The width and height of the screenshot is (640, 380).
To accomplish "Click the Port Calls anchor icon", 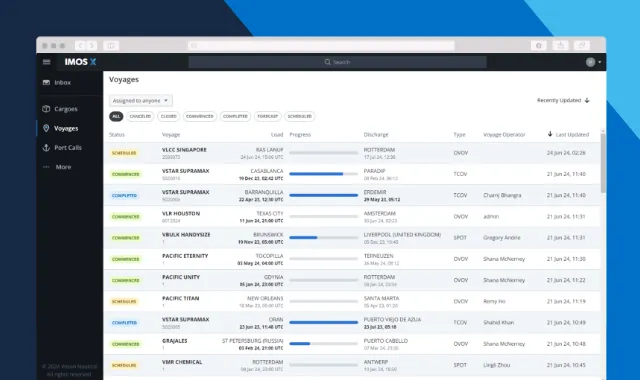I will pos(46,148).
